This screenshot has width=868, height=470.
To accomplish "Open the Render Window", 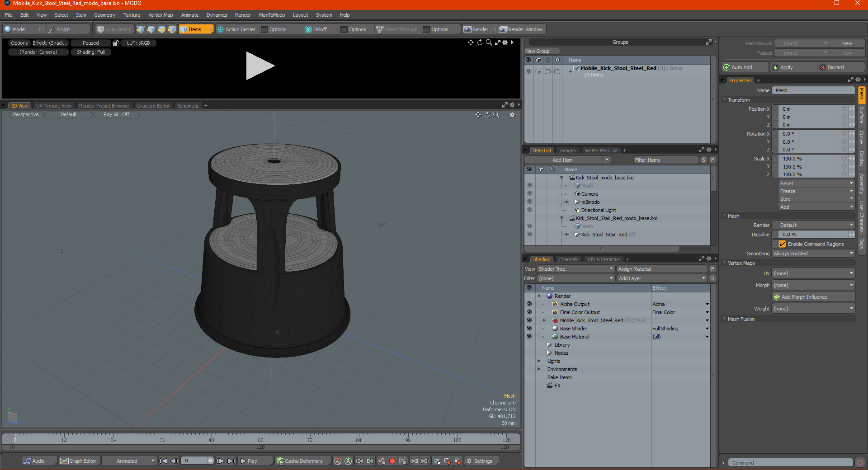I will pyautogui.click(x=521, y=29).
